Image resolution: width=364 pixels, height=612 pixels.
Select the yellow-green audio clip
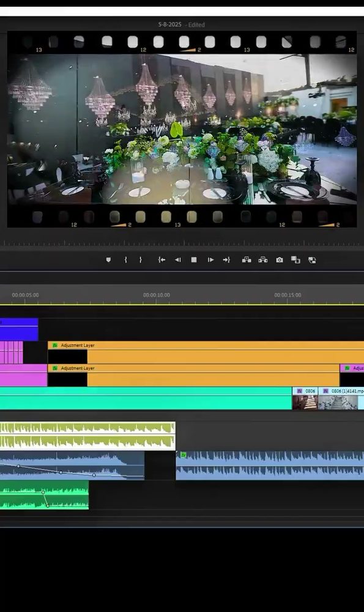pos(87,436)
